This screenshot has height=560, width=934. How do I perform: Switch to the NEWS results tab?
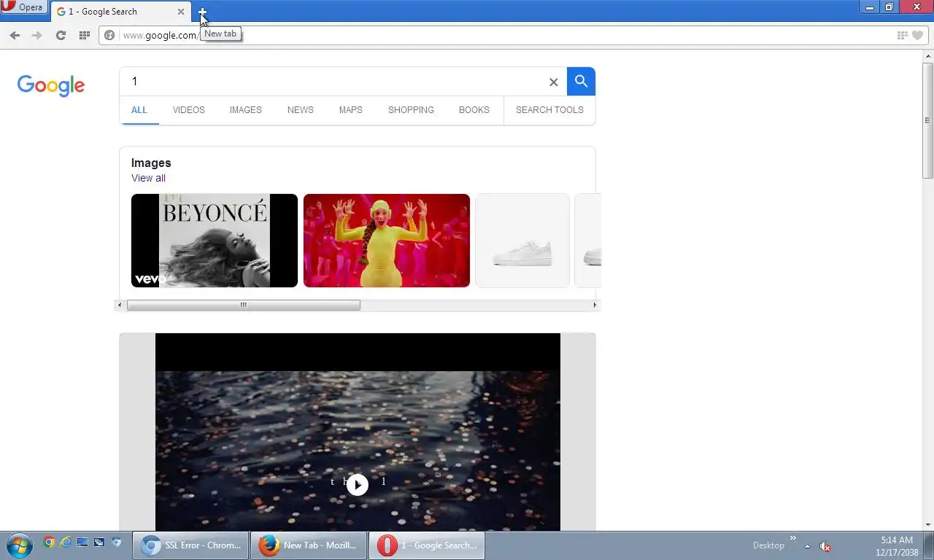pos(300,110)
